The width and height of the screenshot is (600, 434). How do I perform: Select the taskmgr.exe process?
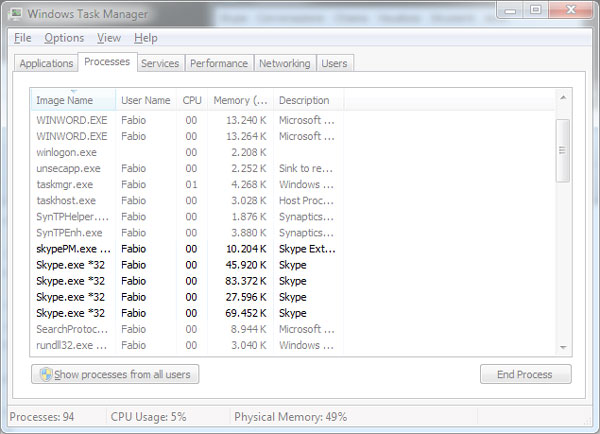coord(187,184)
